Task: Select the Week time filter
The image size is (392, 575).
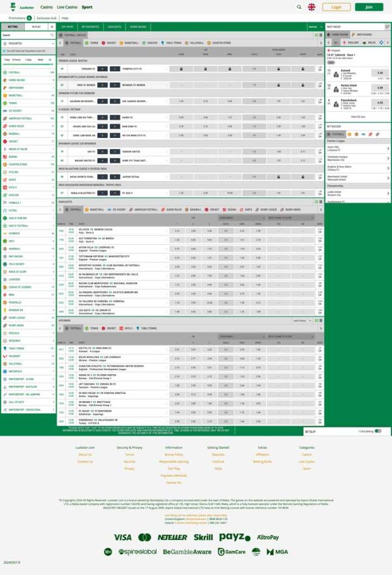Action: (41, 60)
